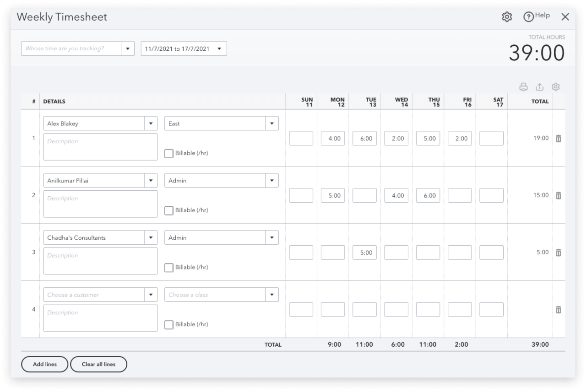Print the weekly timesheet
Viewport: 586px width, 392px height.
[524, 87]
